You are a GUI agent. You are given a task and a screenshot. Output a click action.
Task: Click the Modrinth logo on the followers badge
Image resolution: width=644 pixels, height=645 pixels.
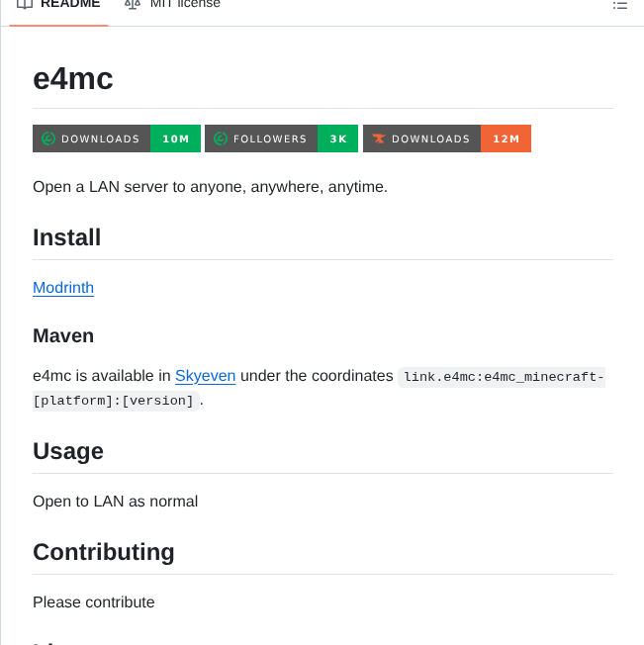tap(220, 138)
